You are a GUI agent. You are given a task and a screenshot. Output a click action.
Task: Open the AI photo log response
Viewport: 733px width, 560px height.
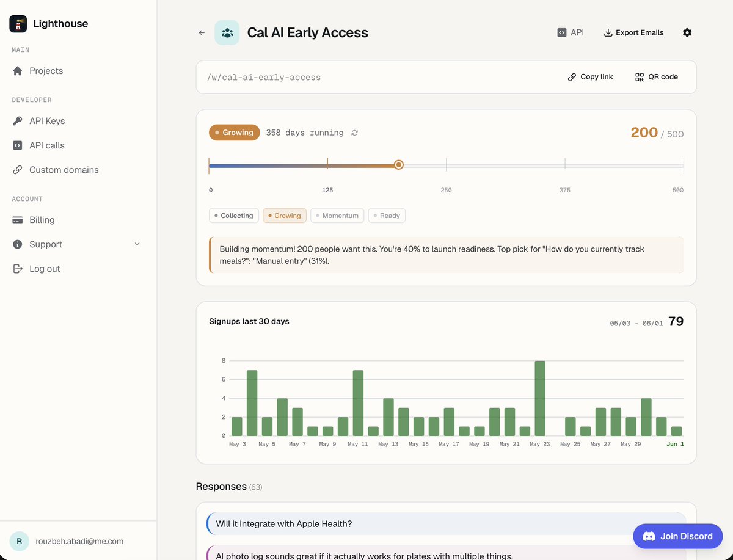click(447, 553)
